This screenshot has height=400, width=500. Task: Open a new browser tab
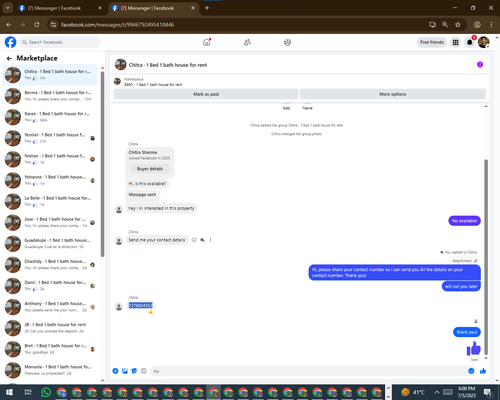[207, 8]
